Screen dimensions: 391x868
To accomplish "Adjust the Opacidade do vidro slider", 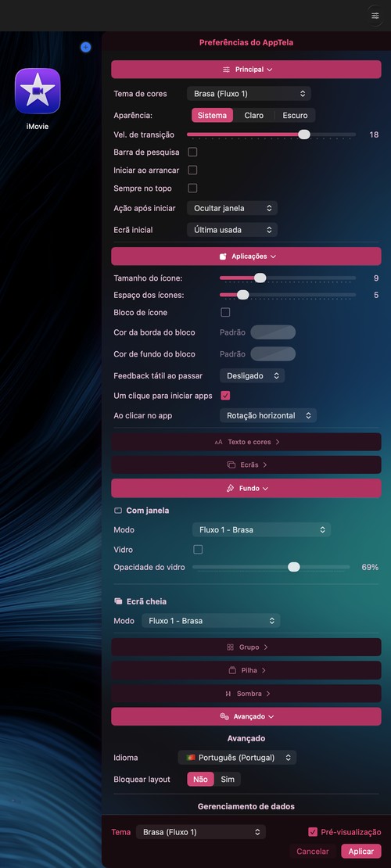I will [x=294, y=567].
